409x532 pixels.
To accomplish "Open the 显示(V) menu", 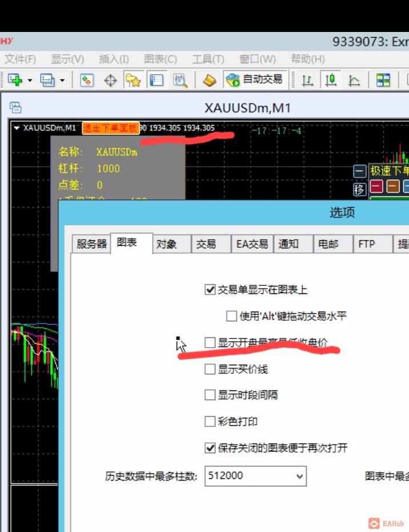I will point(67,59).
